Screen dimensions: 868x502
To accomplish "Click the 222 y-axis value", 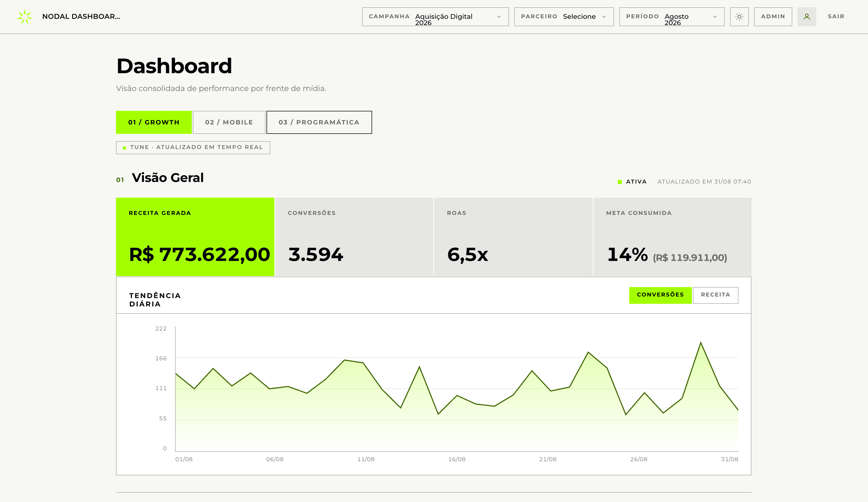I will click(x=161, y=329).
